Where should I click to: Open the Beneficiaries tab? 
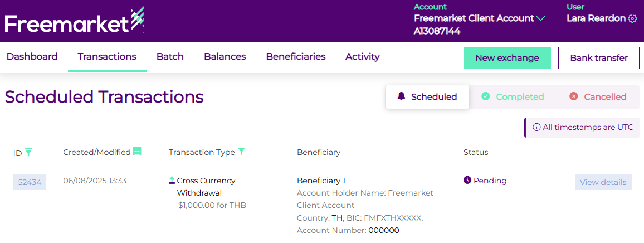295,57
